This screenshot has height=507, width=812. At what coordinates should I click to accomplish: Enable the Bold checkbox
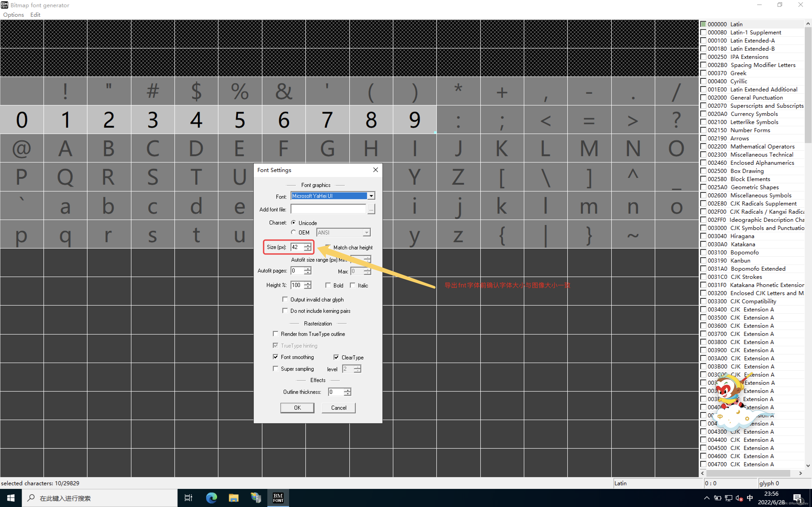328,285
